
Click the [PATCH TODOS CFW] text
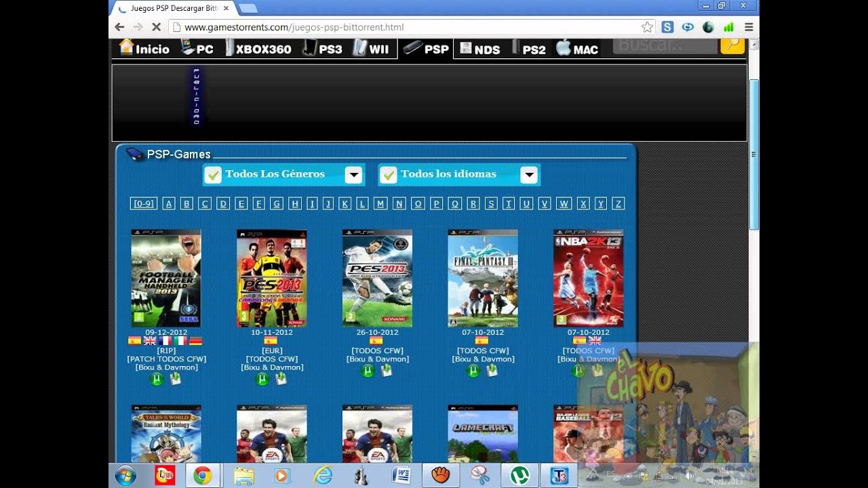[x=166, y=359]
